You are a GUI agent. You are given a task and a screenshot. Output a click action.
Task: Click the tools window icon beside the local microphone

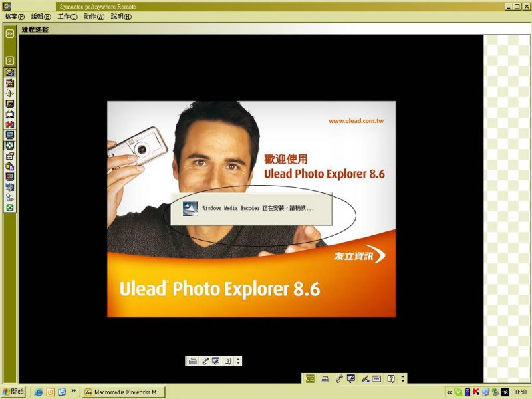(x=351, y=379)
